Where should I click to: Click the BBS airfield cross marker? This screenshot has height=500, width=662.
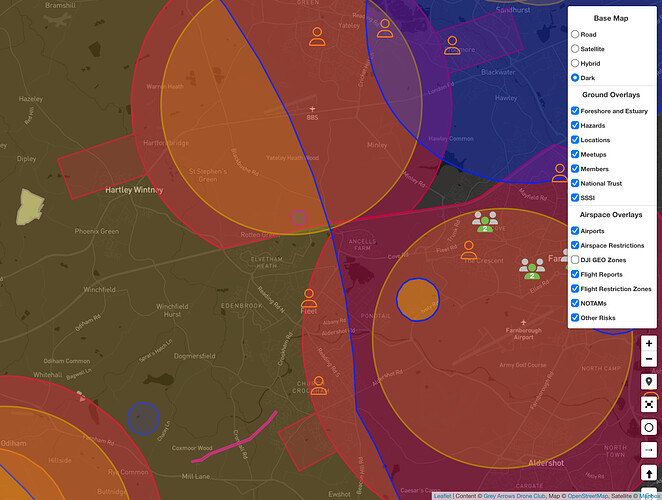pos(312,109)
